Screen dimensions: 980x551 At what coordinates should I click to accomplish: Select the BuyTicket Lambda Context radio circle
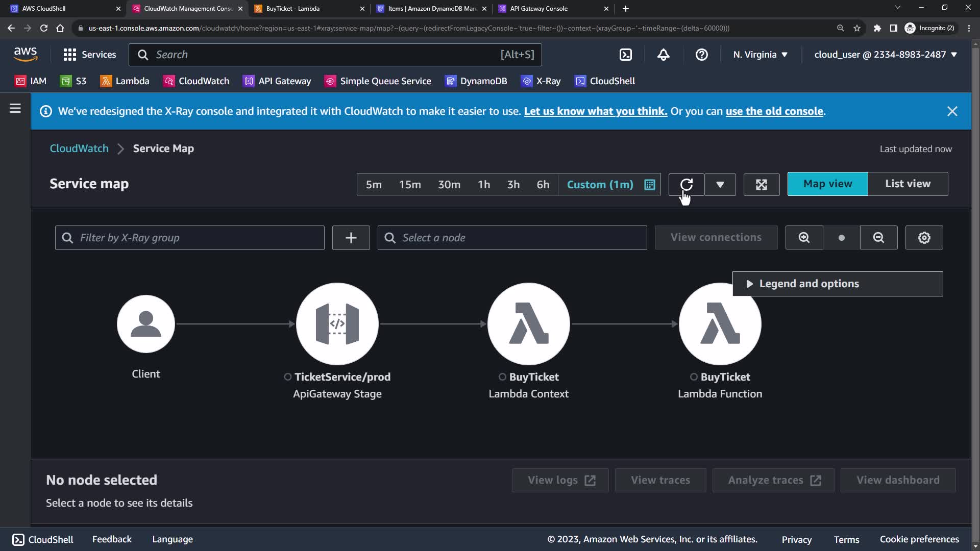pyautogui.click(x=502, y=377)
